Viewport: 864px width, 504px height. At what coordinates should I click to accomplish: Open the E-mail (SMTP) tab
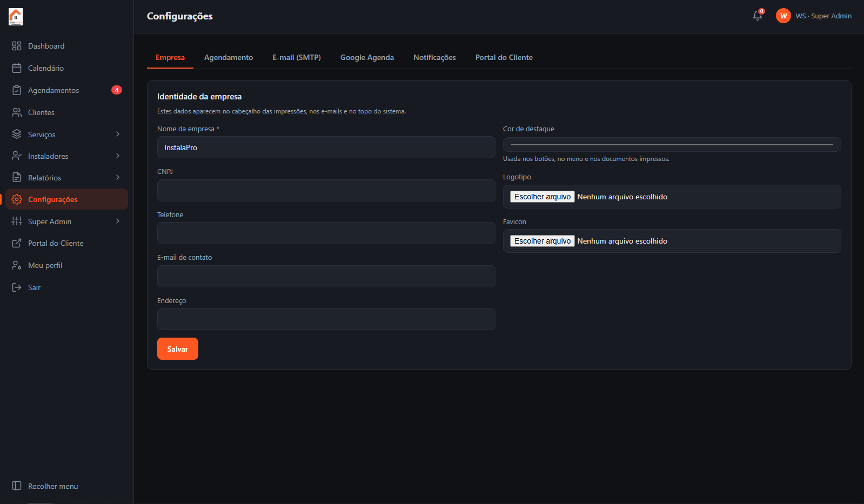point(297,57)
